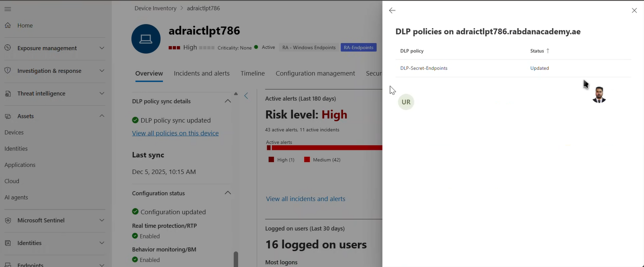Image resolution: width=644 pixels, height=267 pixels.
Task: Collapse the left overview pane chevron
Action: click(246, 96)
